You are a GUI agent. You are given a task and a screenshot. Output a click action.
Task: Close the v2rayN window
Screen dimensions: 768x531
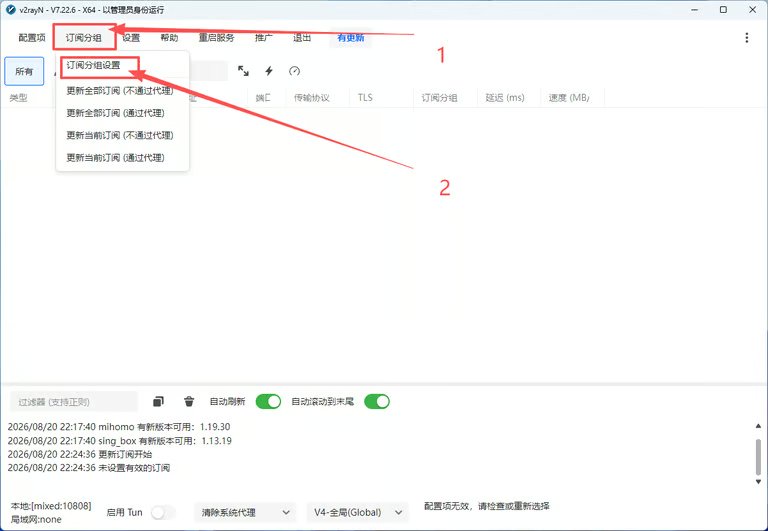pos(752,10)
